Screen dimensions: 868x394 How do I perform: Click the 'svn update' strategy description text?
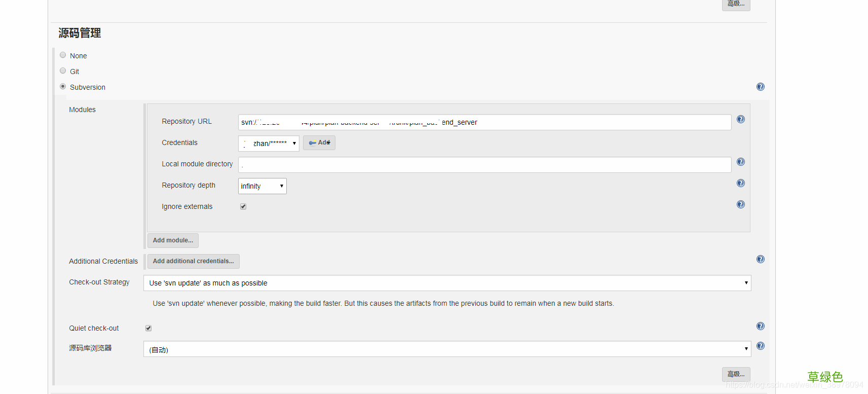383,303
